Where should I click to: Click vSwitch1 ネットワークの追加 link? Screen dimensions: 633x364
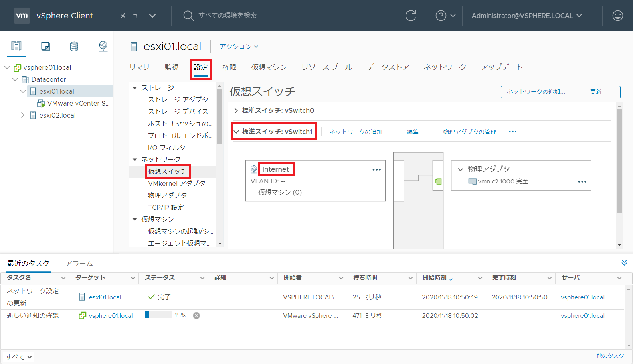point(356,132)
